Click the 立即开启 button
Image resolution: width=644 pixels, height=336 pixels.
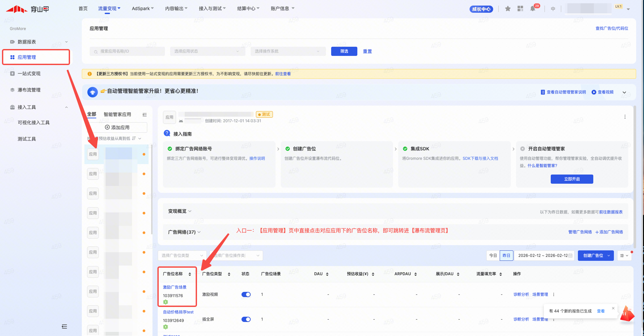tap(572, 179)
